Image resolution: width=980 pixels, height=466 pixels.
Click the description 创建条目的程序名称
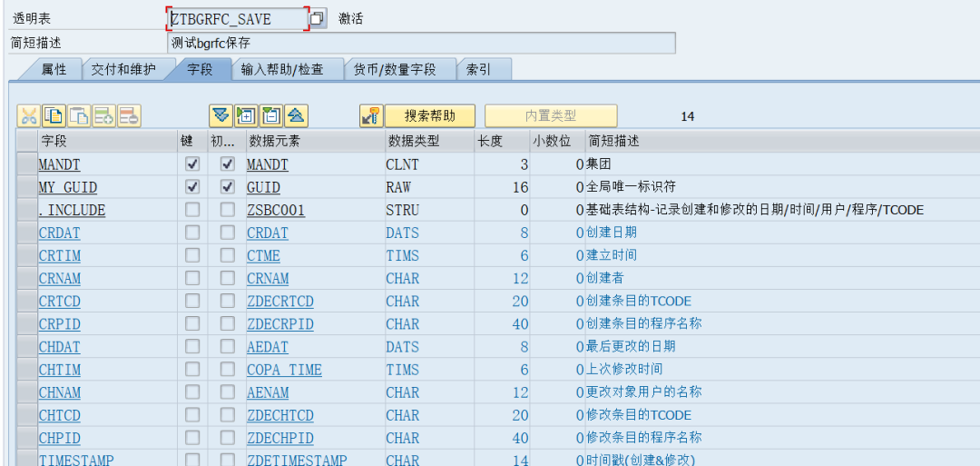pyautogui.click(x=643, y=323)
